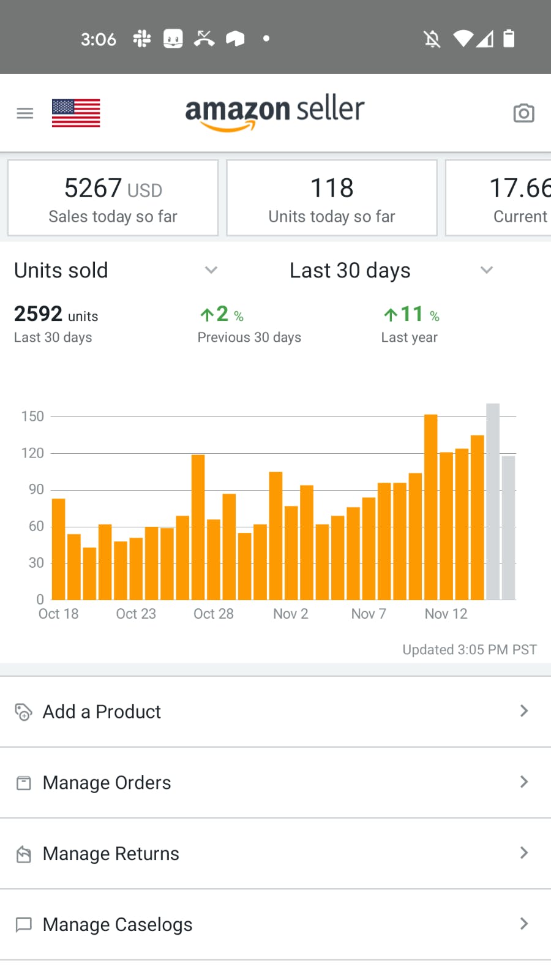Expand Manage Orders chevron arrow
Screen dimensions: 551x980
[524, 782]
